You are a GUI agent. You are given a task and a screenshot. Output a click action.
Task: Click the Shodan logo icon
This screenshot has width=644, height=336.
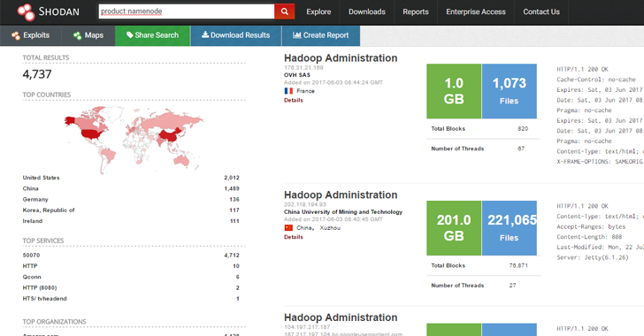(x=27, y=11)
